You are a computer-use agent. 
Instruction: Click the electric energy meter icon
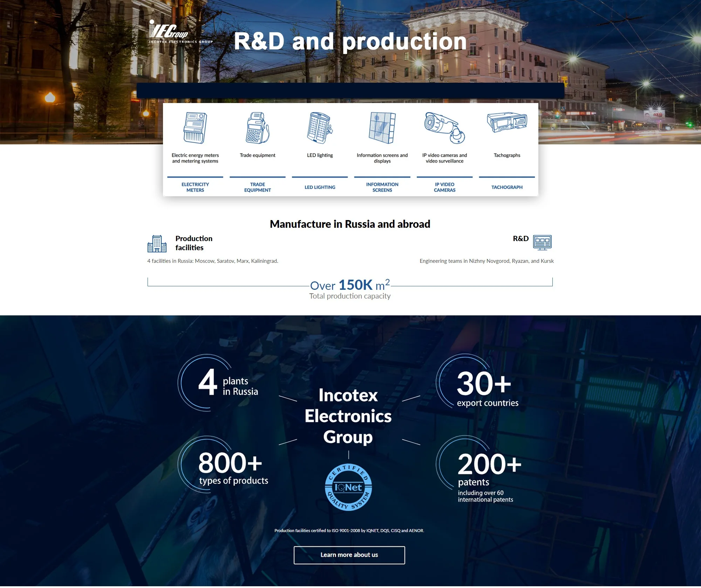195,128
